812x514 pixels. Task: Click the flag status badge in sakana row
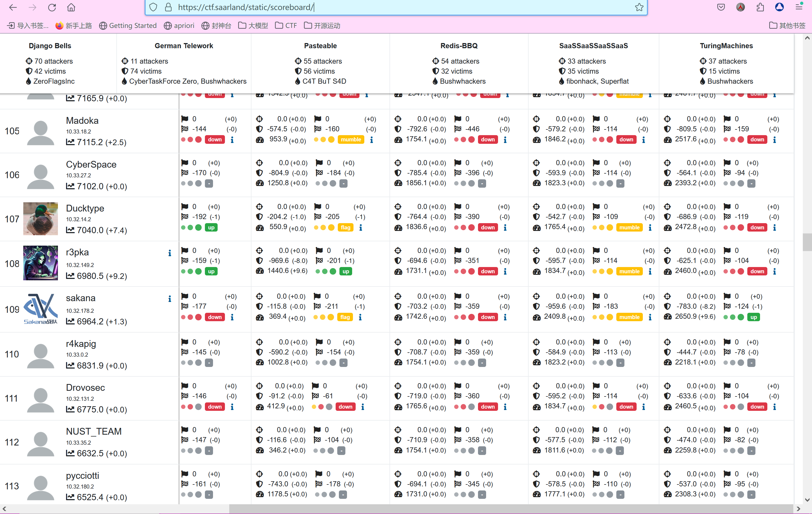(x=345, y=317)
